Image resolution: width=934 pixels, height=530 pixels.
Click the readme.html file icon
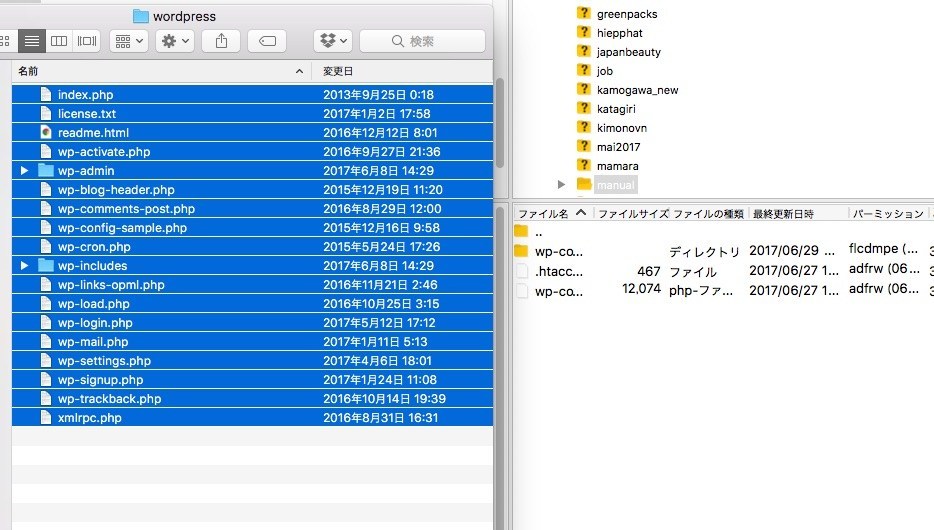pos(46,132)
